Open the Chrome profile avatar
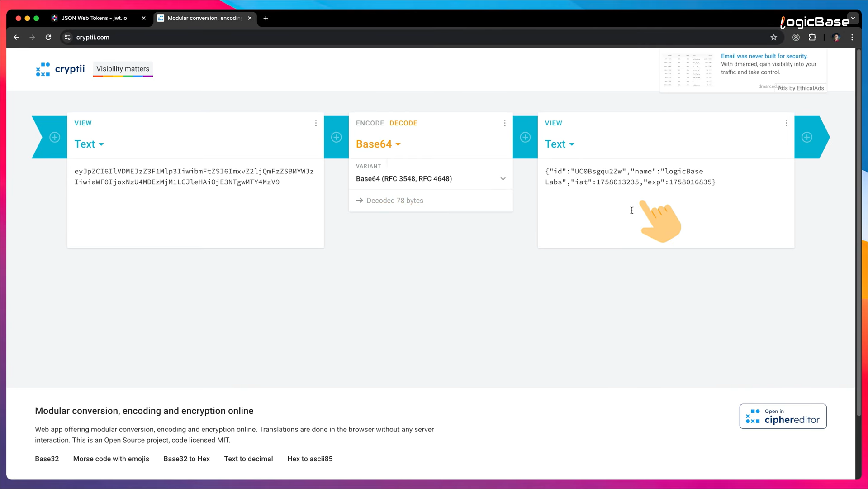The image size is (868, 489). click(x=836, y=38)
